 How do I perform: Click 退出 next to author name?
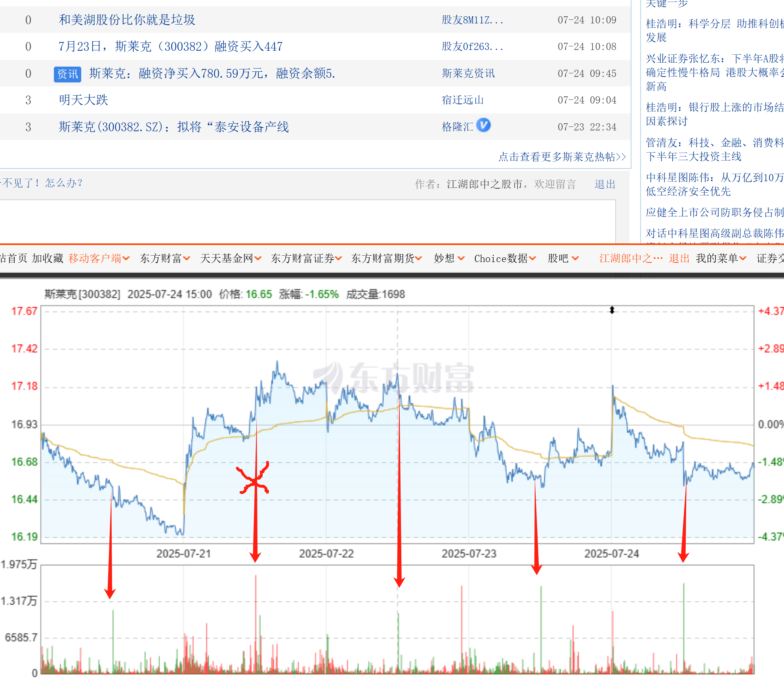coord(605,184)
